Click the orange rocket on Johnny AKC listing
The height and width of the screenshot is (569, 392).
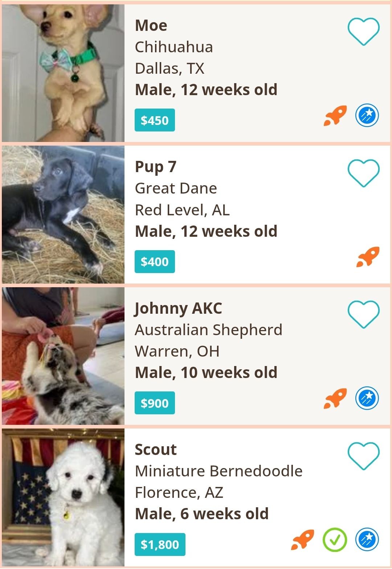click(335, 398)
